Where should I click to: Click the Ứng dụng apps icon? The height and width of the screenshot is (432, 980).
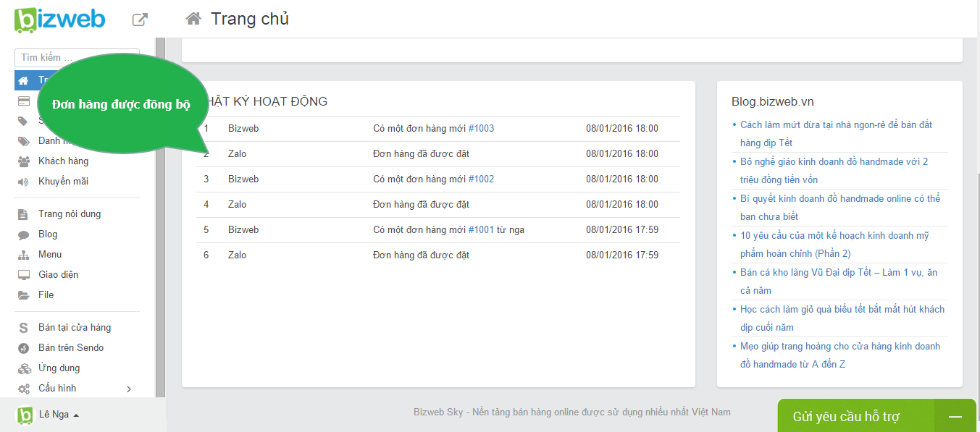[x=24, y=368]
